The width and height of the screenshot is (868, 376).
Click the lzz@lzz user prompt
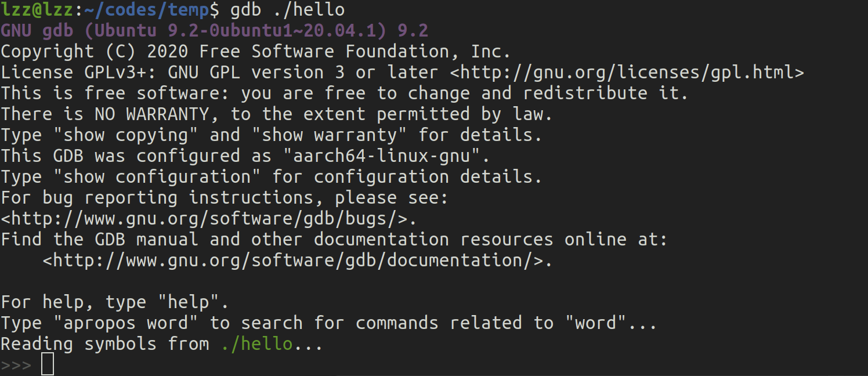37,10
